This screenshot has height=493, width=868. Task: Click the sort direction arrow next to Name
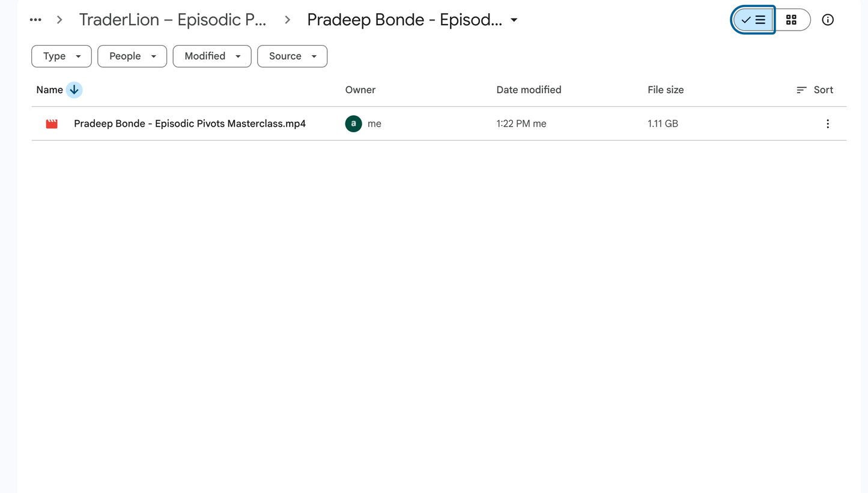click(74, 90)
